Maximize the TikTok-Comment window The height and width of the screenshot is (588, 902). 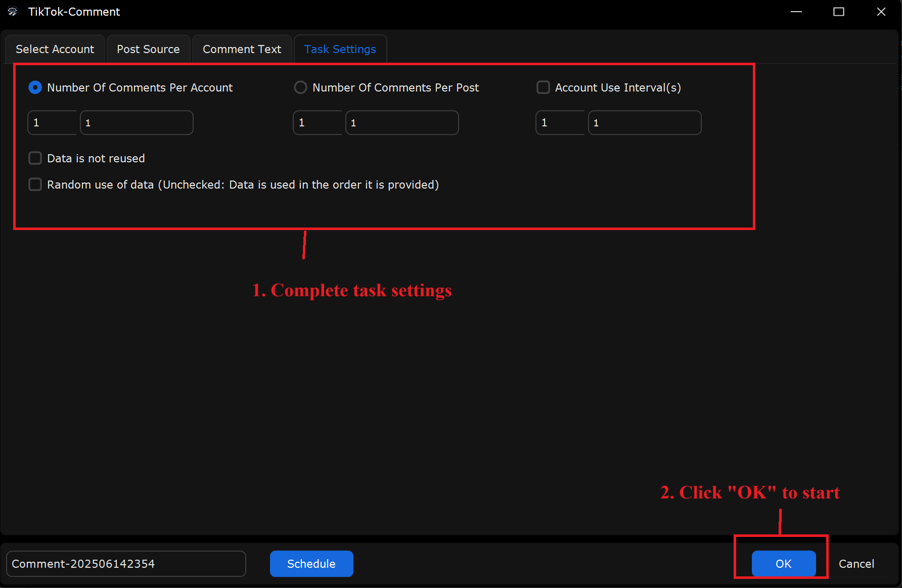coord(839,12)
